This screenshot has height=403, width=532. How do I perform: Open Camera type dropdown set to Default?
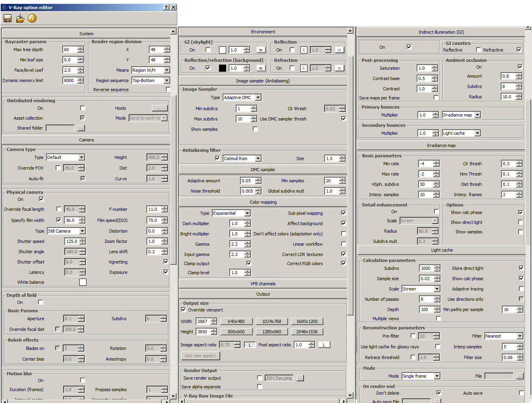click(65, 157)
